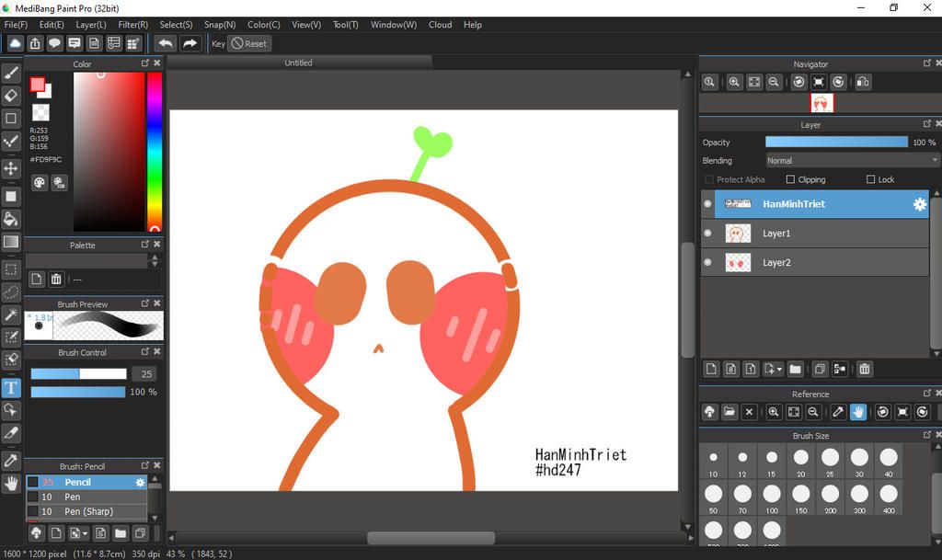Click the Reset button beside Key
Screen dimensions: 942x560
(x=249, y=43)
